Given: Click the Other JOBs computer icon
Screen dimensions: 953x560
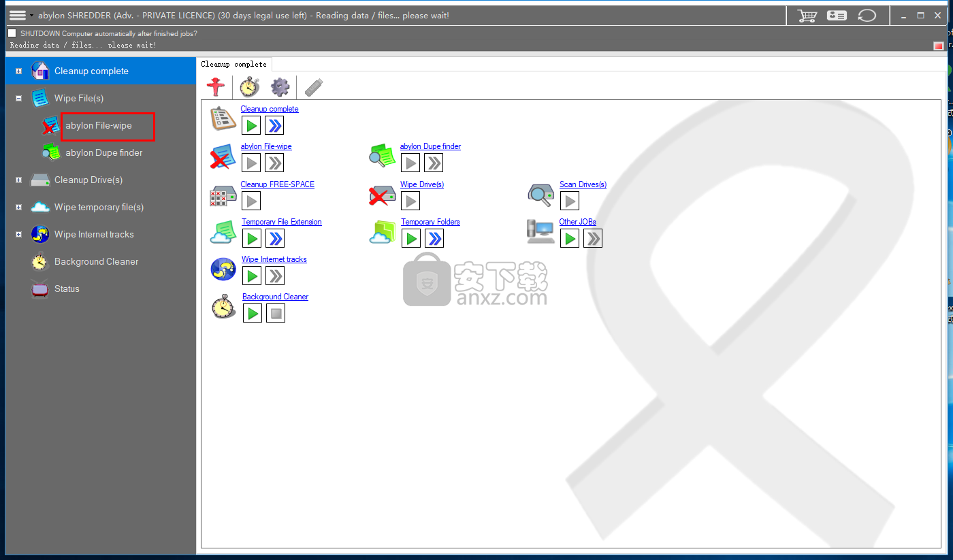Looking at the screenshot, I should 541,231.
